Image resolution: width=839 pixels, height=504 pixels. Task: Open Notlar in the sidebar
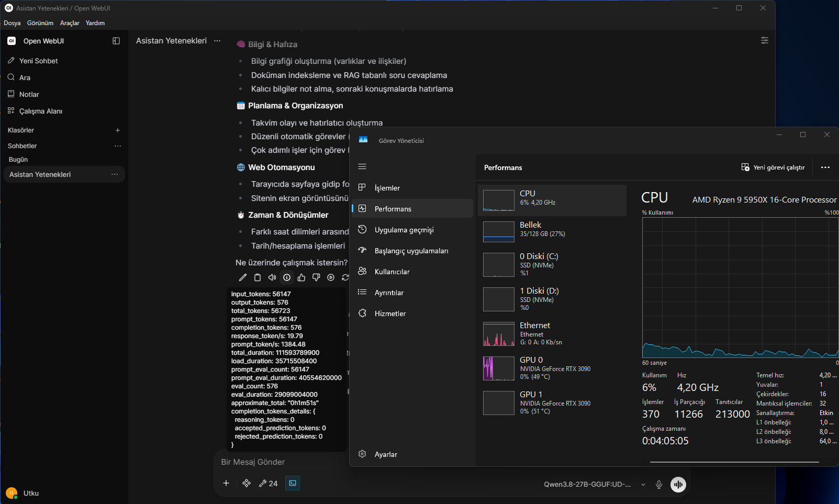(64, 94)
